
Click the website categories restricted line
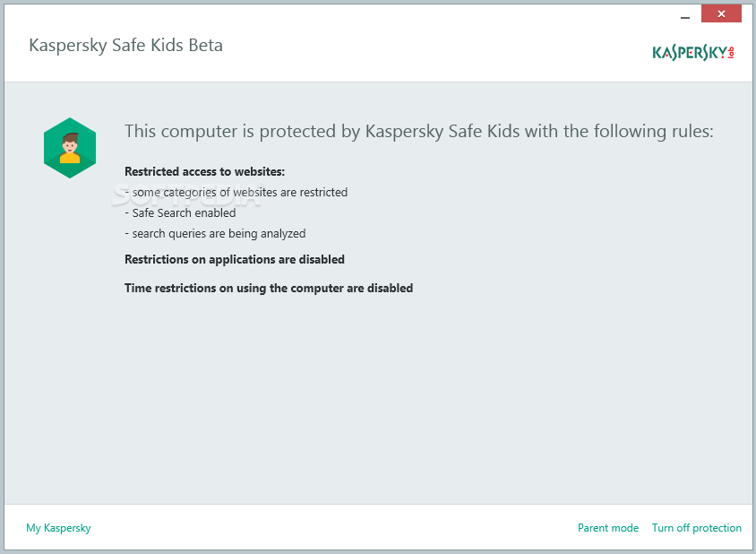[236, 193]
